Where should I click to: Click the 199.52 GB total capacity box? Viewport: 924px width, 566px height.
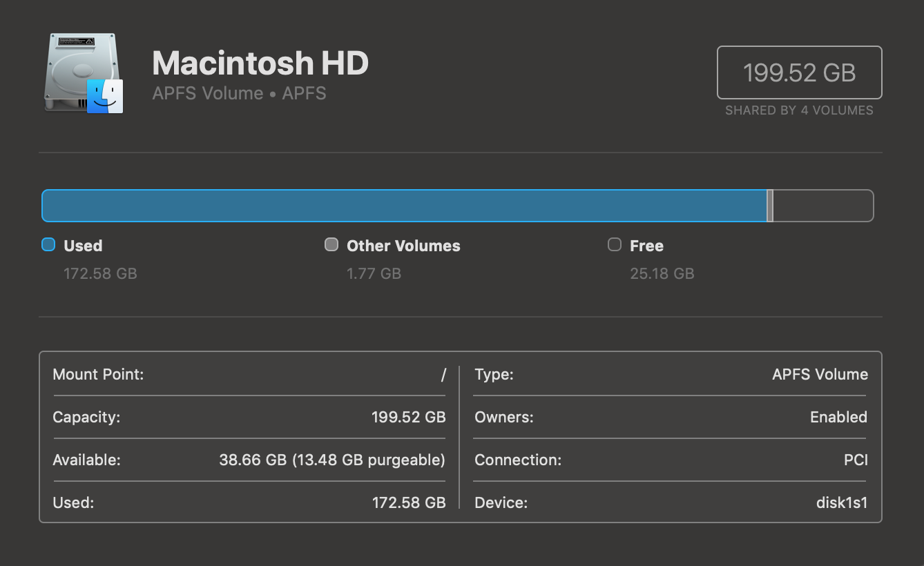click(799, 72)
